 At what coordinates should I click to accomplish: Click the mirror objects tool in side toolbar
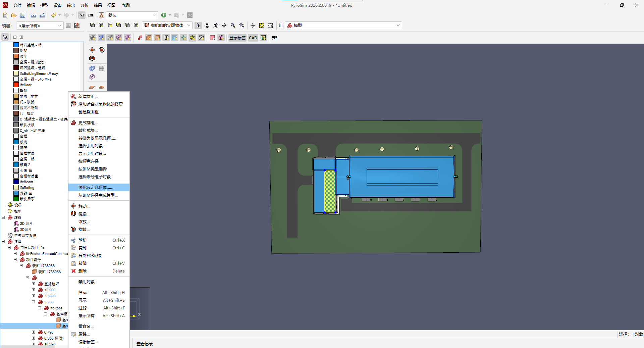92,59
